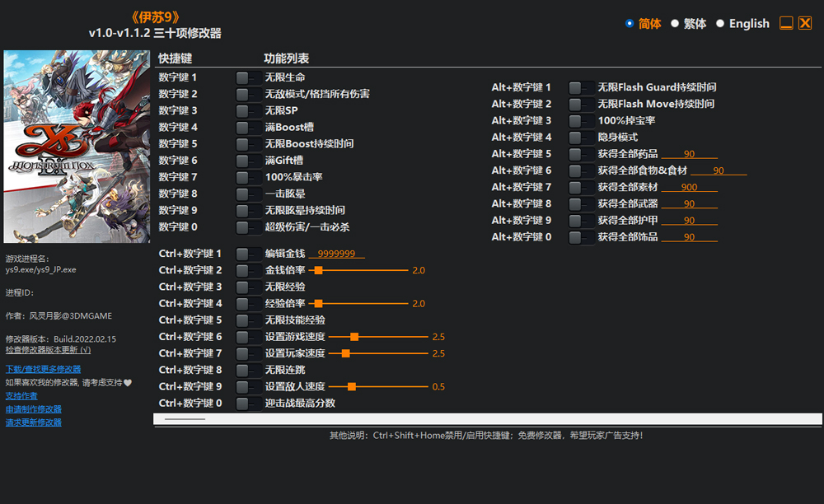Screen dimensions: 824x504
Task: Select 繁体 language radio button
Action: point(675,24)
